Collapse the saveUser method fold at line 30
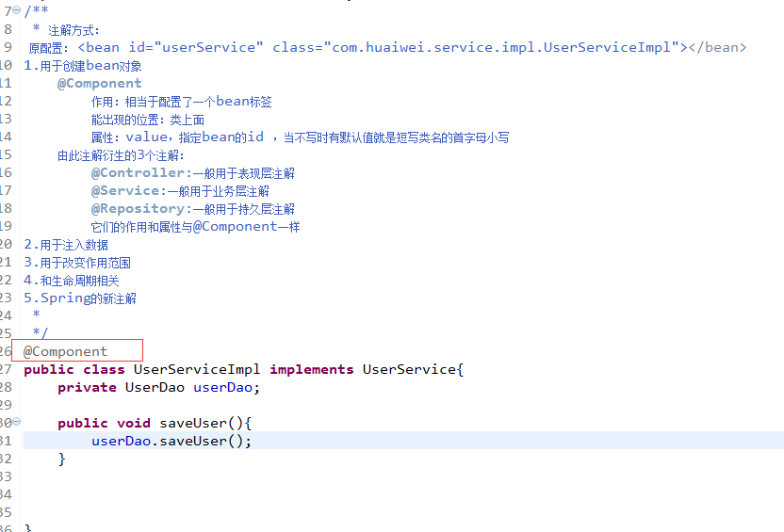Image resolution: width=784 pixels, height=532 pixels. click(x=17, y=422)
